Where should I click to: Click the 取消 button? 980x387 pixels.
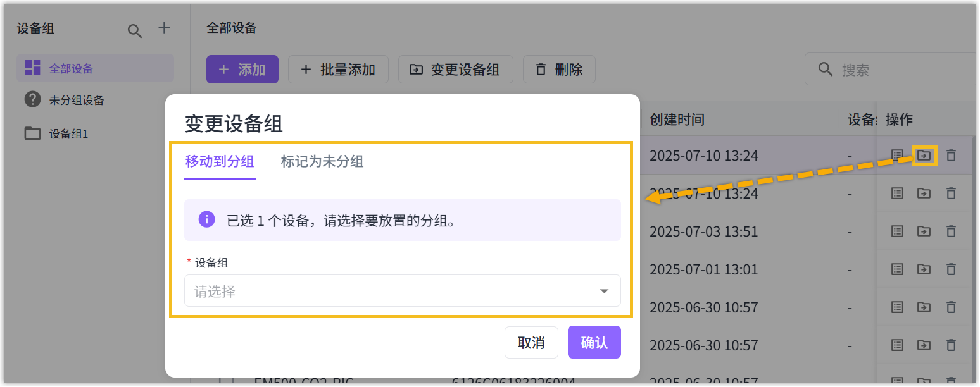pyautogui.click(x=531, y=343)
